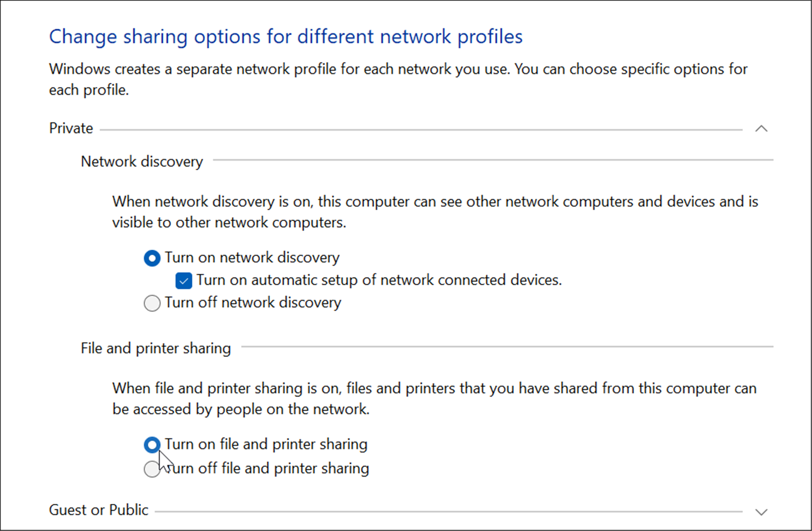Click the File and printer sharing heading
812x531 pixels.
[x=155, y=348]
